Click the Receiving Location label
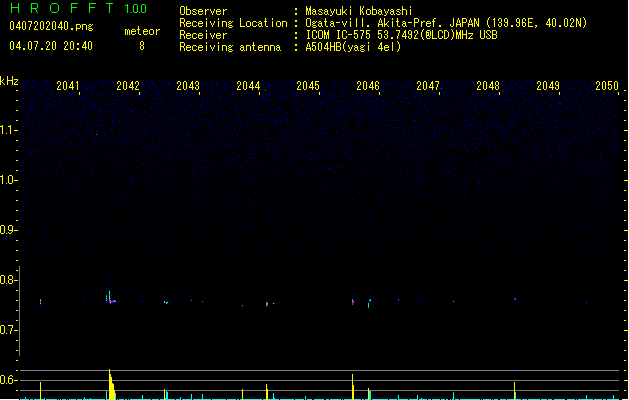This screenshot has width=629, height=400. [233, 23]
